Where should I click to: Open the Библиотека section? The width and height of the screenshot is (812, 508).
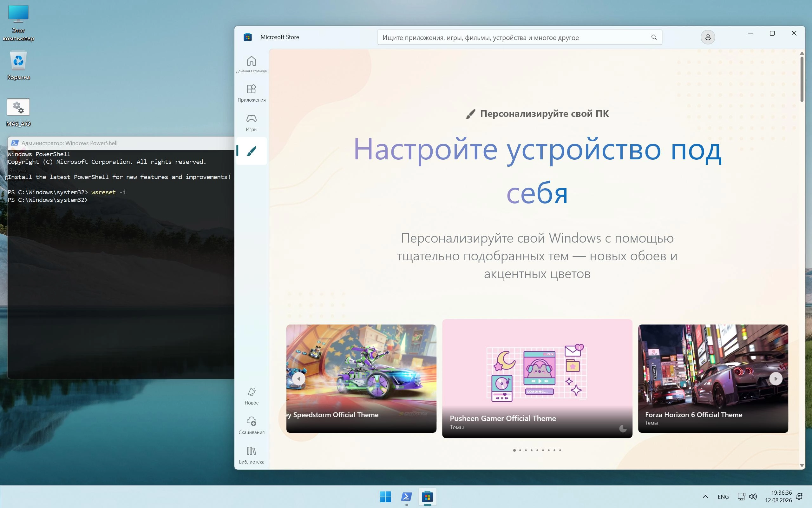pyautogui.click(x=251, y=455)
